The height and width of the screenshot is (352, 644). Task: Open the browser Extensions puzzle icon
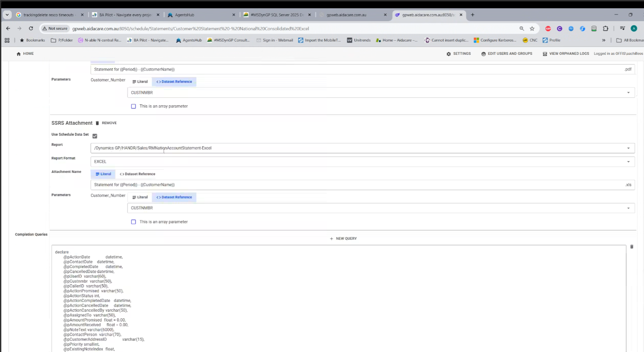[606, 29]
